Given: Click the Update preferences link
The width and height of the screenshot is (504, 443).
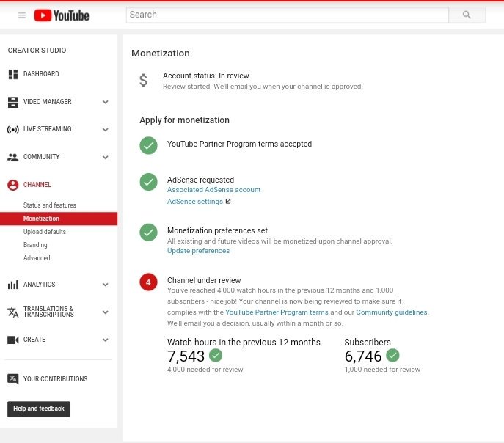Looking at the screenshot, I should click(x=198, y=251).
